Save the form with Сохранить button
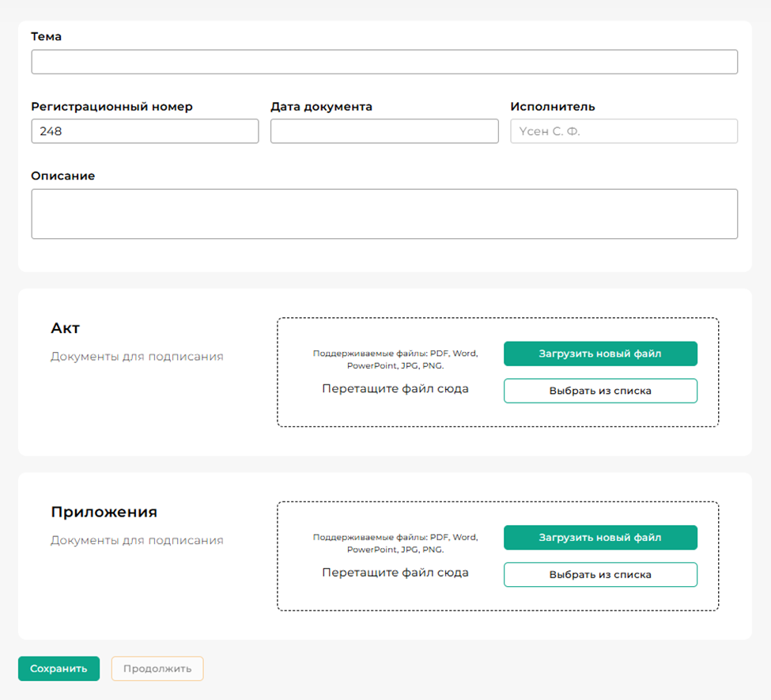 click(59, 668)
